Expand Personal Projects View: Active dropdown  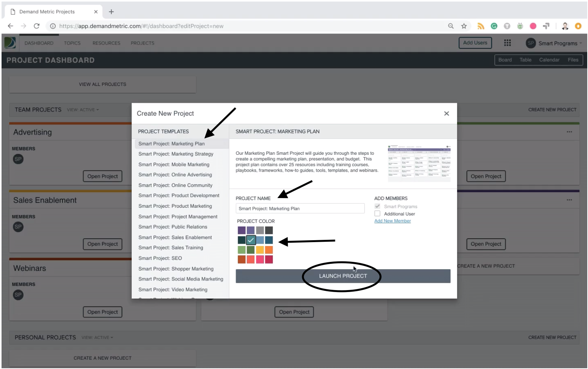pyautogui.click(x=97, y=338)
